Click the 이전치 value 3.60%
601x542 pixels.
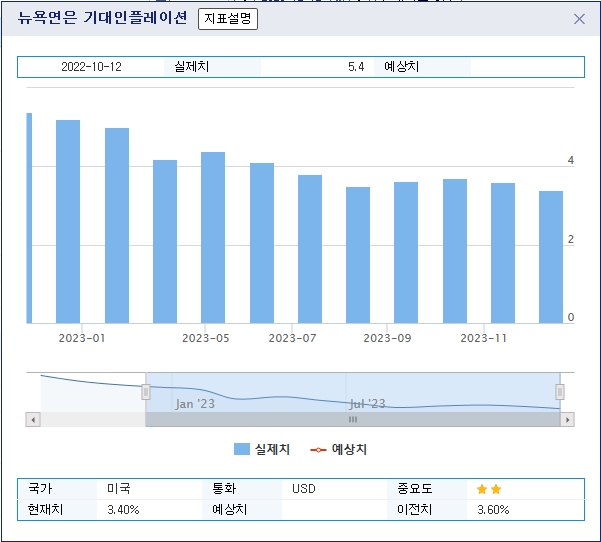tap(493, 510)
